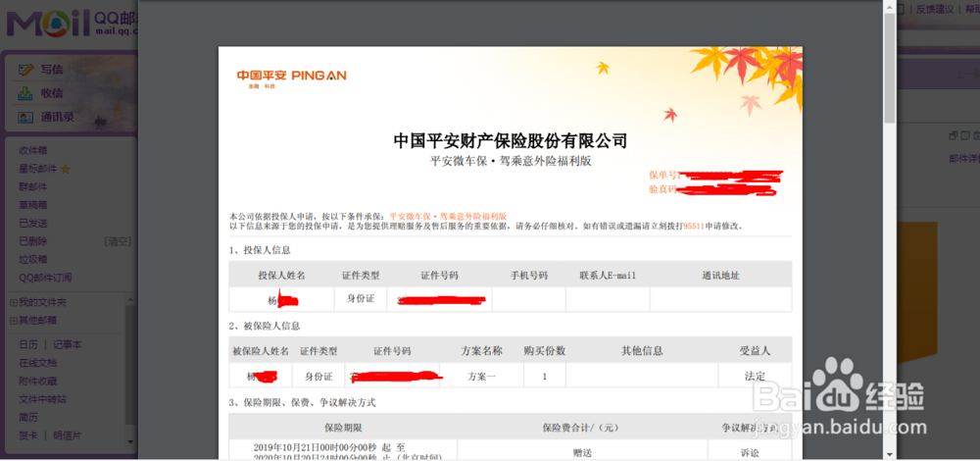Click the 1、投保人信息 section heading

coord(260,250)
